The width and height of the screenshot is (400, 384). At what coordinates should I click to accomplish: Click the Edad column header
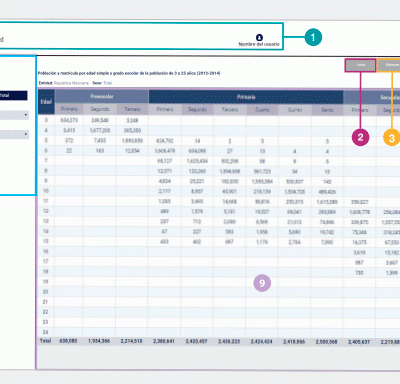pos(46,102)
